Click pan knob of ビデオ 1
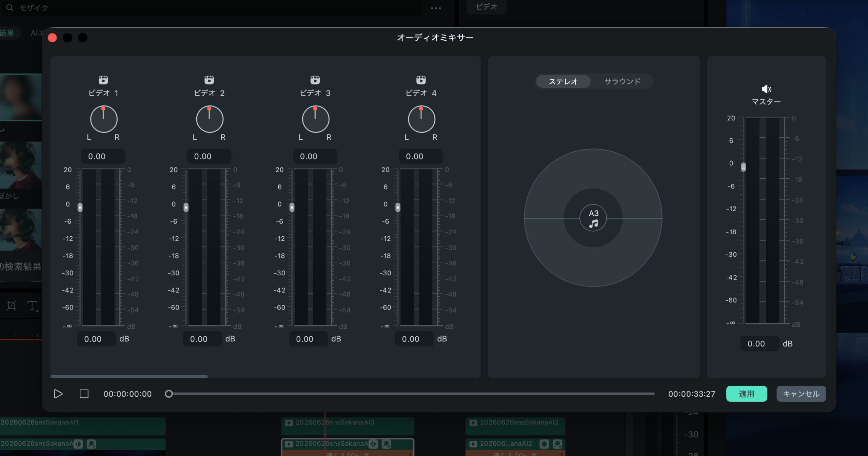The image size is (868, 456). pyautogui.click(x=104, y=119)
